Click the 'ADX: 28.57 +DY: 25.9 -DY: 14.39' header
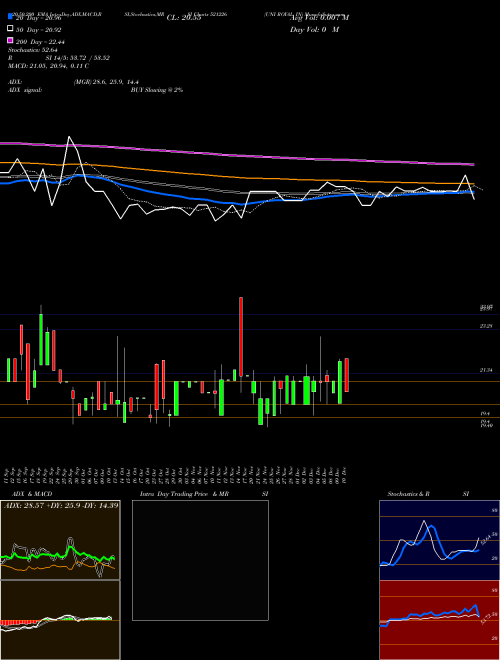Screen dimensions: 500x660 (x=61, y=505)
